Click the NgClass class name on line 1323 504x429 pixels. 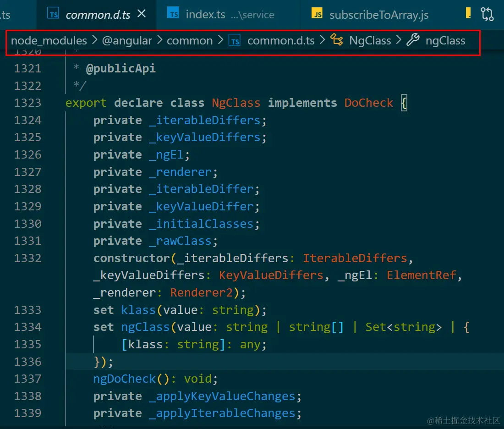pyautogui.click(x=236, y=103)
